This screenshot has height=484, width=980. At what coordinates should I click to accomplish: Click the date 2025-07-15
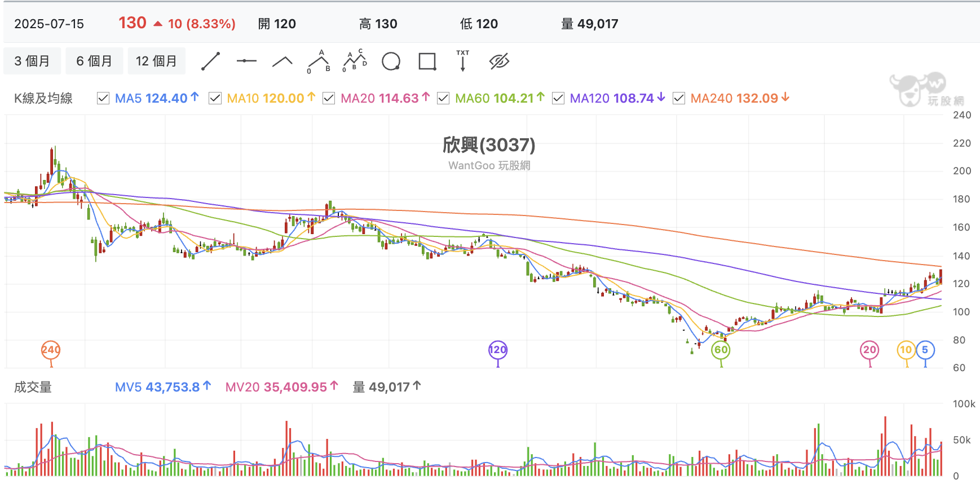pyautogui.click(x=49, y=24)
